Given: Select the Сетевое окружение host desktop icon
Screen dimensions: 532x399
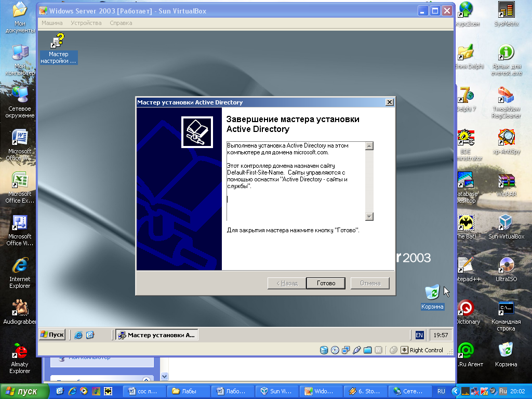Looking at the screenshot, I should tap(20, 102).
